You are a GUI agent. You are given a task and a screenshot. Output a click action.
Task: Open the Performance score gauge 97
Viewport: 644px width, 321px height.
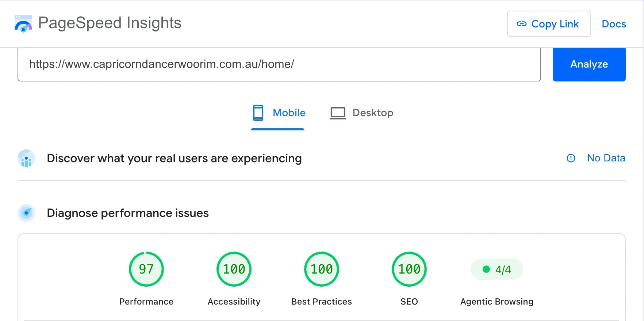click(146, 269)
